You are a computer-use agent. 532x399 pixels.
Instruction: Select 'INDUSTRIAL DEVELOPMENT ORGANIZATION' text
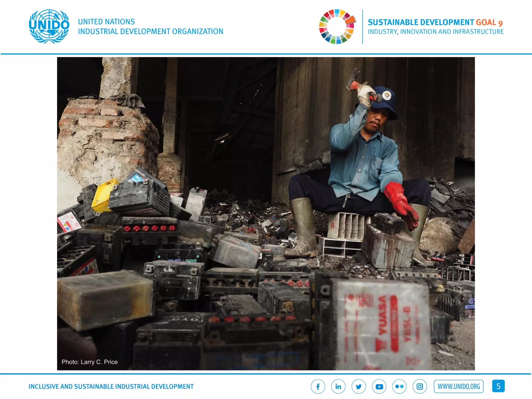tap(151, 31)
